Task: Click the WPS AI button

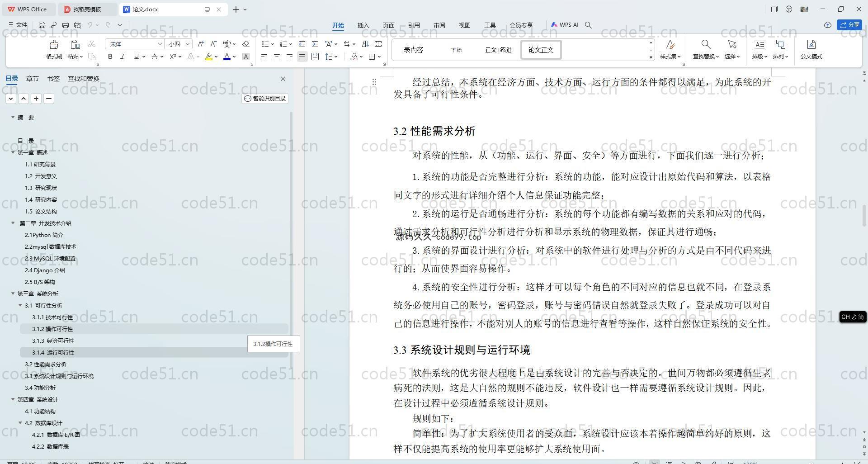Action: (565, 25)
